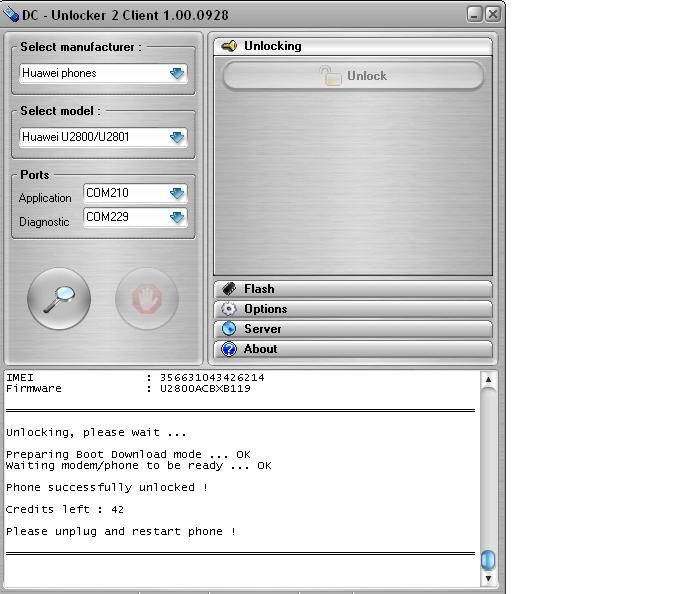Image resolution: width=683 pixels, height=594 pixels.
Task: Open the About section
Action: [353, 349]
